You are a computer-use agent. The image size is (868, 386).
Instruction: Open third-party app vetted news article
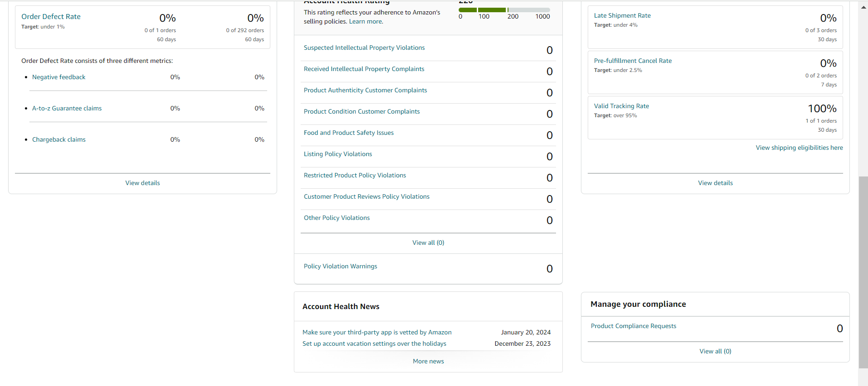[377, 332]
